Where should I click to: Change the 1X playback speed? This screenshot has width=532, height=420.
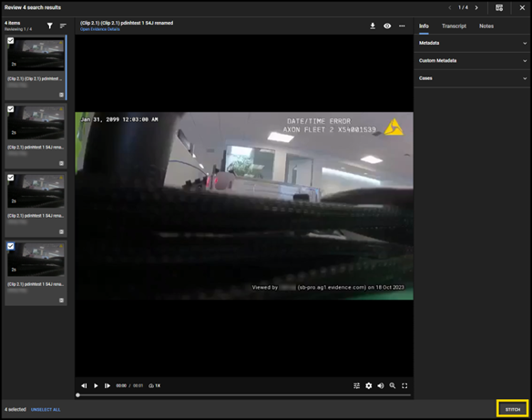point(155,385)
